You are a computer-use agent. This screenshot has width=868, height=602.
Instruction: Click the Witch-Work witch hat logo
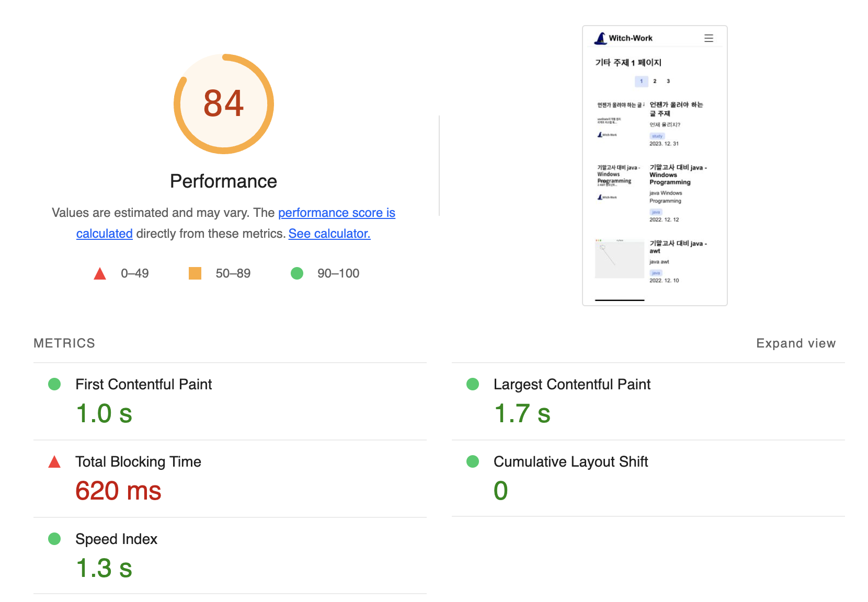coord(599,37)
